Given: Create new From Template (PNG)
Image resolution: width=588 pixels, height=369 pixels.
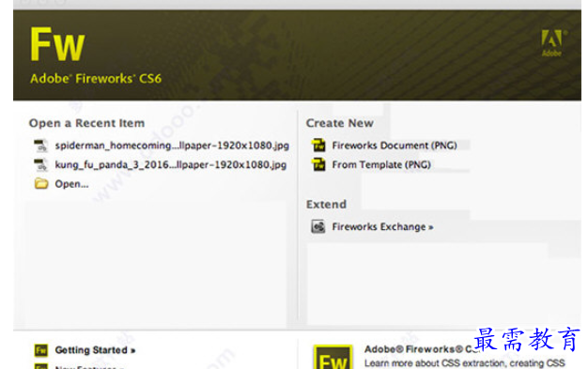Looking at the screenshot, I should click(381, 164).
